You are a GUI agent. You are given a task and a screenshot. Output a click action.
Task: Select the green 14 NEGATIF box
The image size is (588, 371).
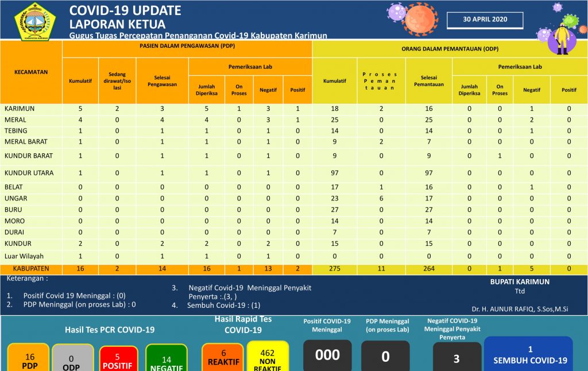(166, 358)
